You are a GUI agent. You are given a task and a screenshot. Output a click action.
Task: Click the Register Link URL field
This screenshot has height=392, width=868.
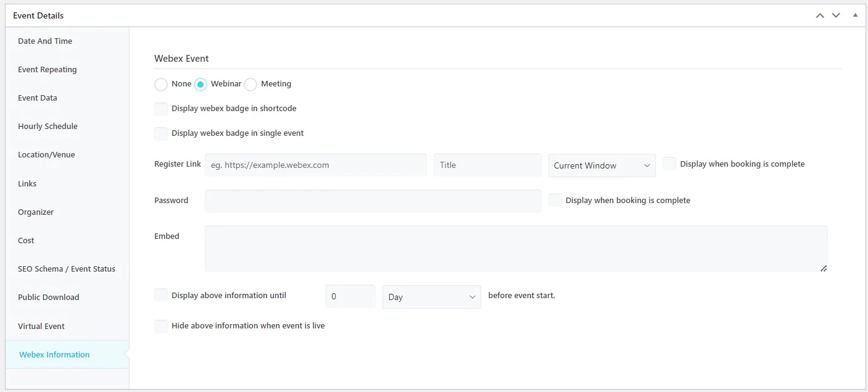pos(315,165)
